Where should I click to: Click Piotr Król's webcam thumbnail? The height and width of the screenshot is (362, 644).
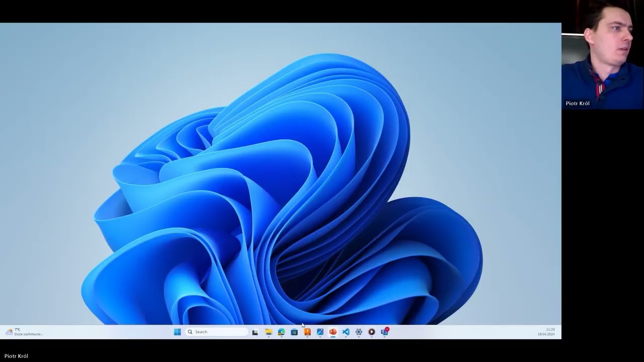coord(603,54)
